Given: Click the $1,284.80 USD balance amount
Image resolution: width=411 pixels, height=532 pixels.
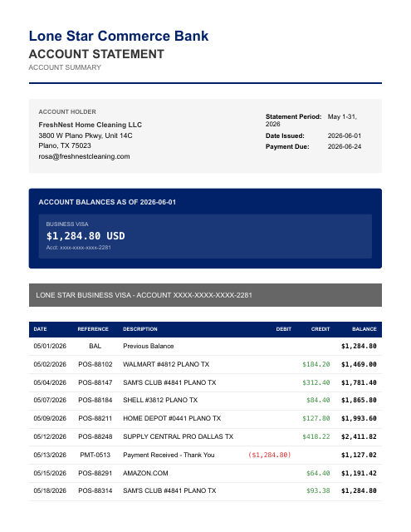Looking at the screenshot, I should click(86, 236).
